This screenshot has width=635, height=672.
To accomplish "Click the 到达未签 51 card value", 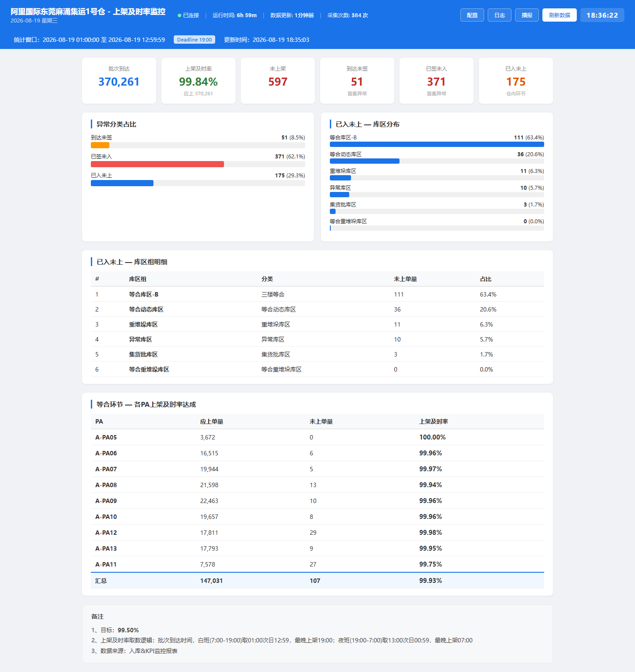I will pos(357,82).
